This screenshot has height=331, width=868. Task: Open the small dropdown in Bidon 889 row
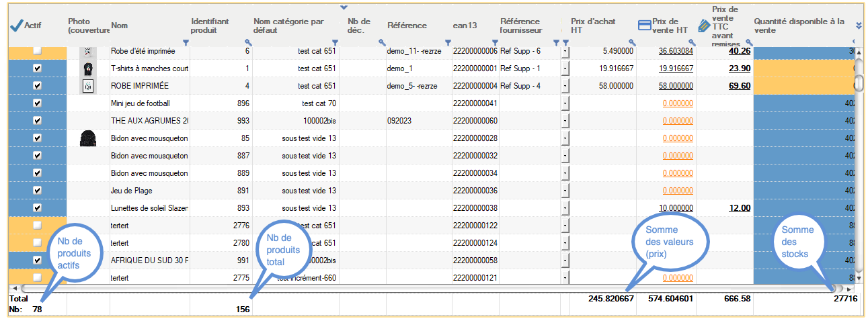(565, 173)
